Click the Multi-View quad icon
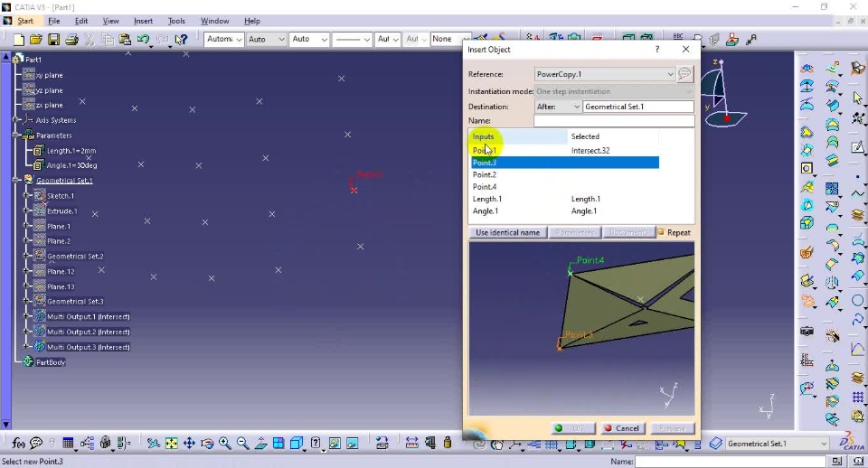Image resolution: width=868 pixels, height=468 pixels. tap(278, 443)
